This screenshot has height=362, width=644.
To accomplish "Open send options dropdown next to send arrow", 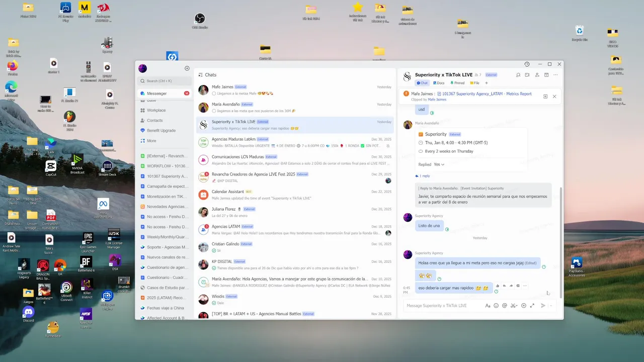I will 551,306.
